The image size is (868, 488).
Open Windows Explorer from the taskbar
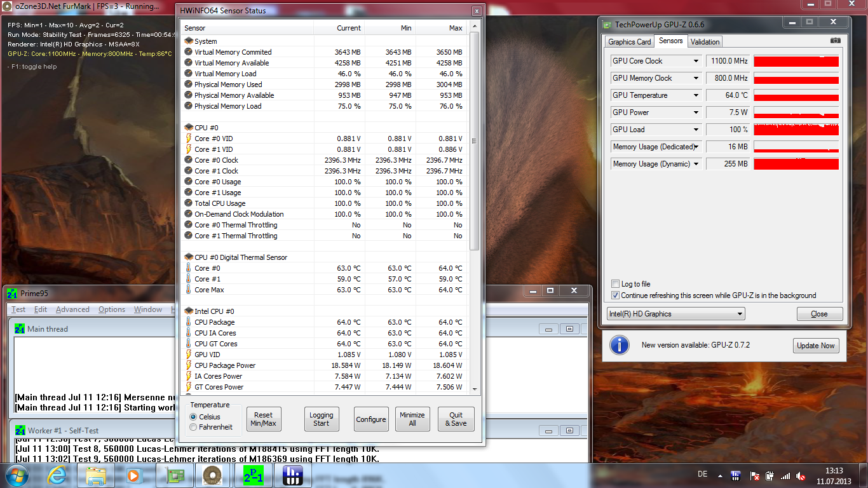click(x=95, y=475)
